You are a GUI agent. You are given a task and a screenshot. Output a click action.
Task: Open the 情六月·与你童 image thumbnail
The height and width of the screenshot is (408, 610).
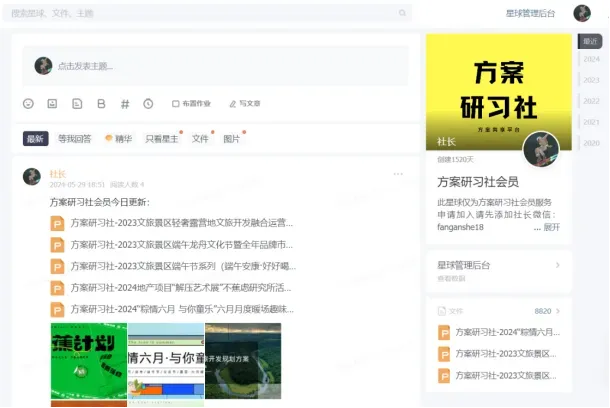166,361
